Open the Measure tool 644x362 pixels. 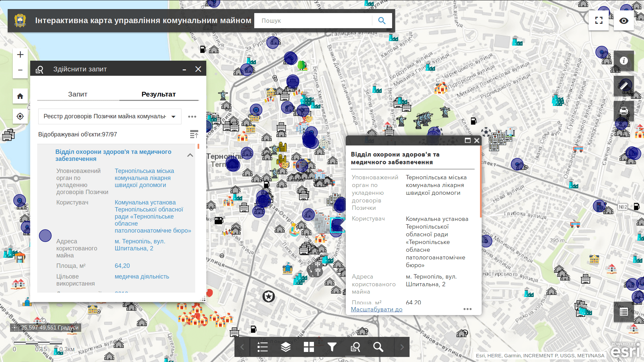(x=623, y=86)
